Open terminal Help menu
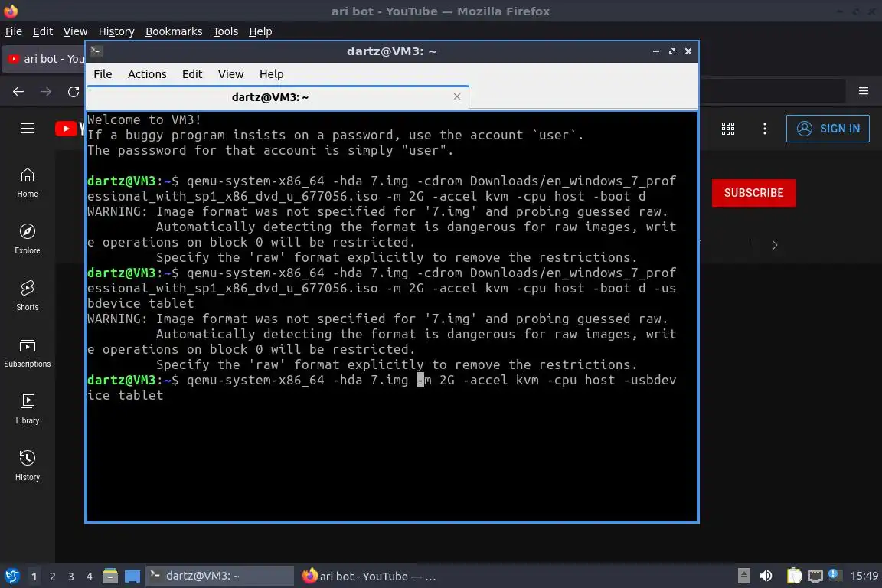This screenshot has width=882, height=588. point(271,74)
